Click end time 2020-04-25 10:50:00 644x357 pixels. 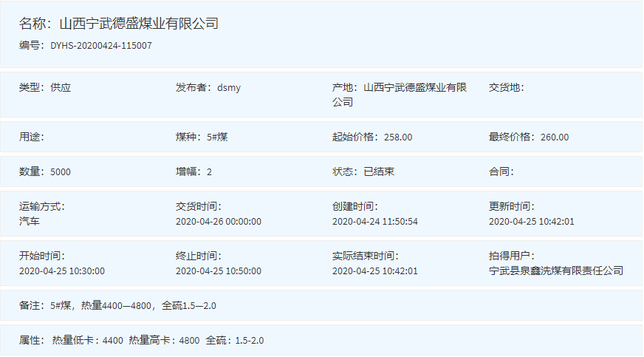click(x=219, y=271)
